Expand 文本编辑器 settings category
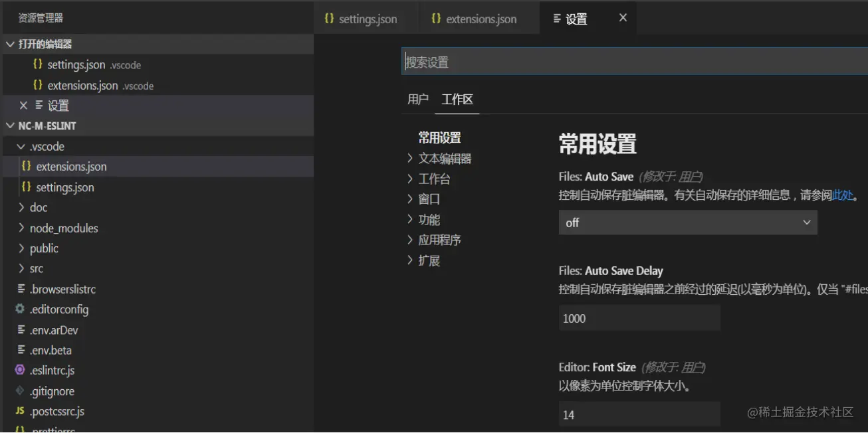The height and width of the screenshot is (433, 868). click(410, 158)
